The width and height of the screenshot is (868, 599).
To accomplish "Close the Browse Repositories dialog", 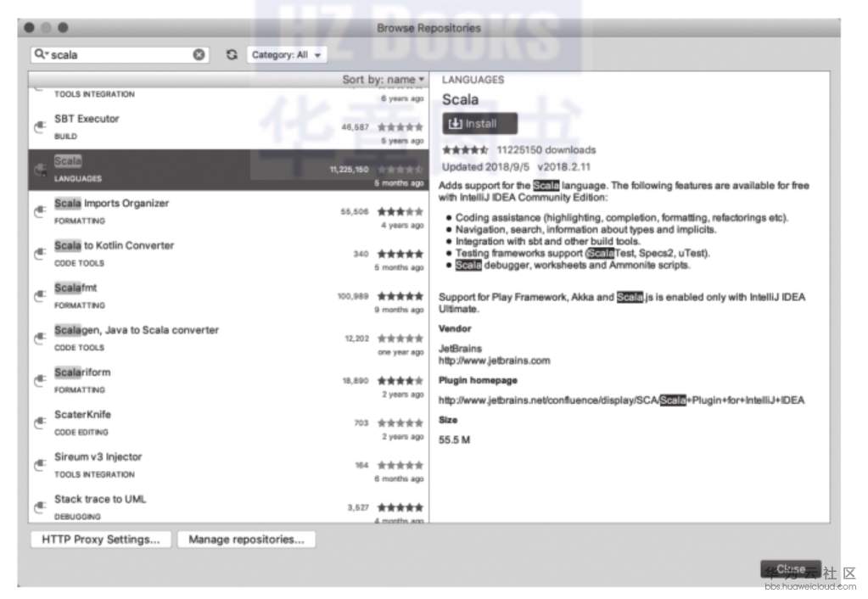I will click(x=791, y=569).
